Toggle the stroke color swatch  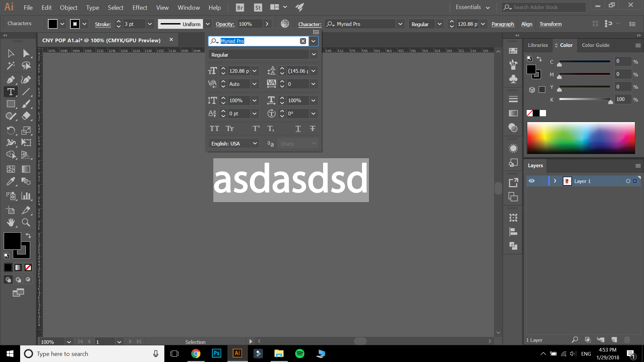(74, 24)
